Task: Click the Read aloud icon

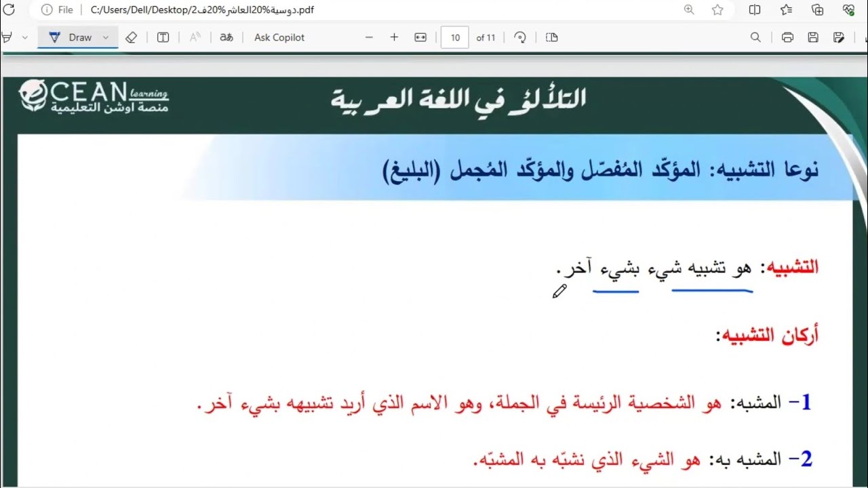Action: click(195, 37)
